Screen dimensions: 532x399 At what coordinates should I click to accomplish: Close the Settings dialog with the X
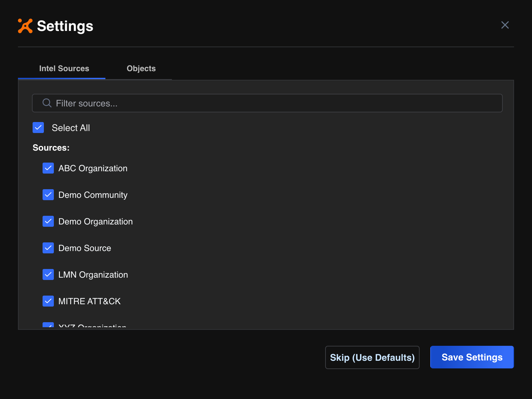505,25
